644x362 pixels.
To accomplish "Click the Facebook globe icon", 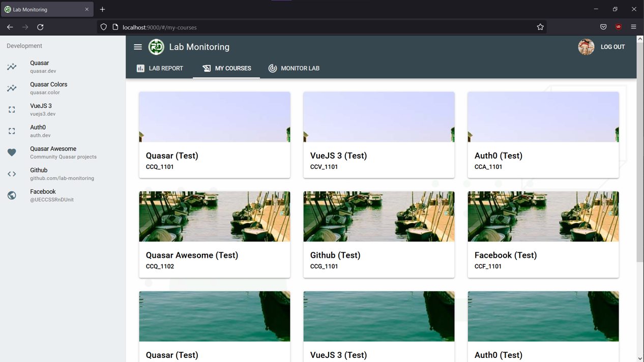I will pos(12,195).
